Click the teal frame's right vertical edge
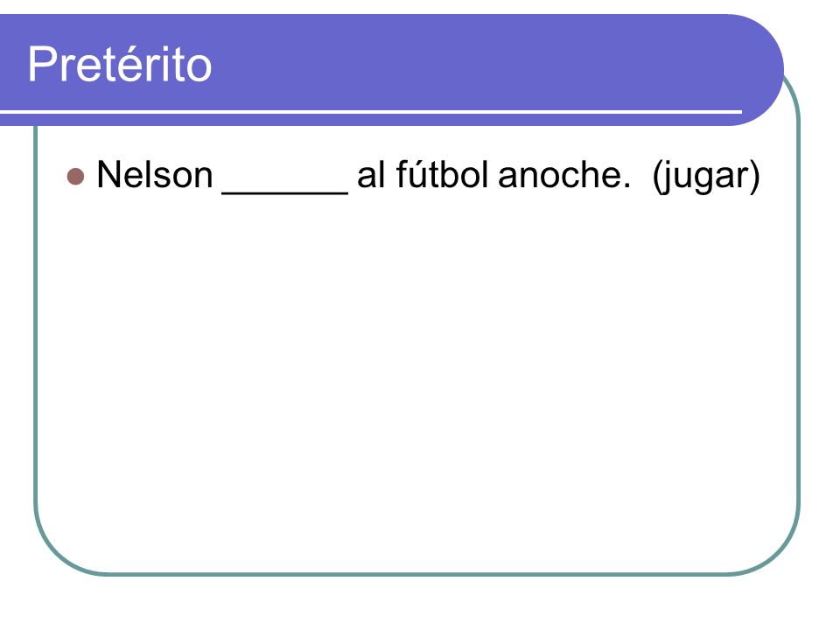The height and width of the screenshot is (630, 840). 798,321
